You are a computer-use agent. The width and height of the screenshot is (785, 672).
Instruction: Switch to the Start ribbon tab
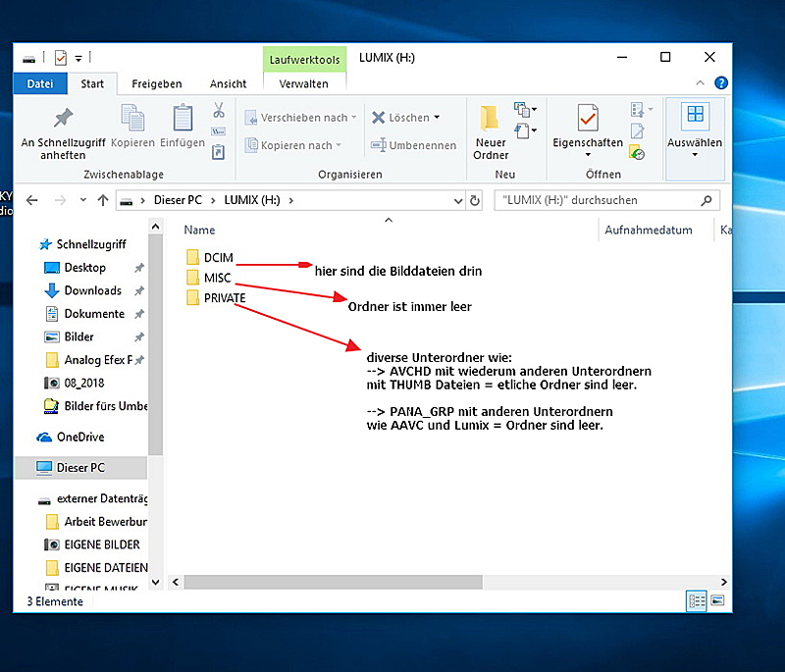coord(92,83)
